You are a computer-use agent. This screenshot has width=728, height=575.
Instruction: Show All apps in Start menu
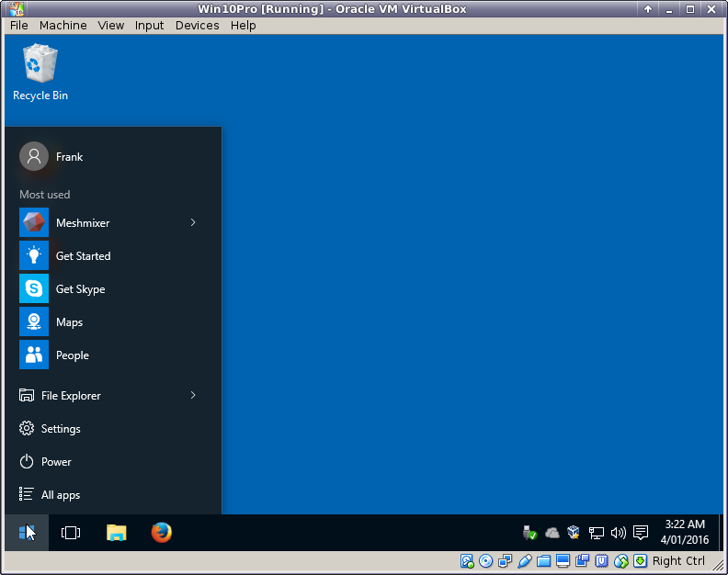pos(60,495)
